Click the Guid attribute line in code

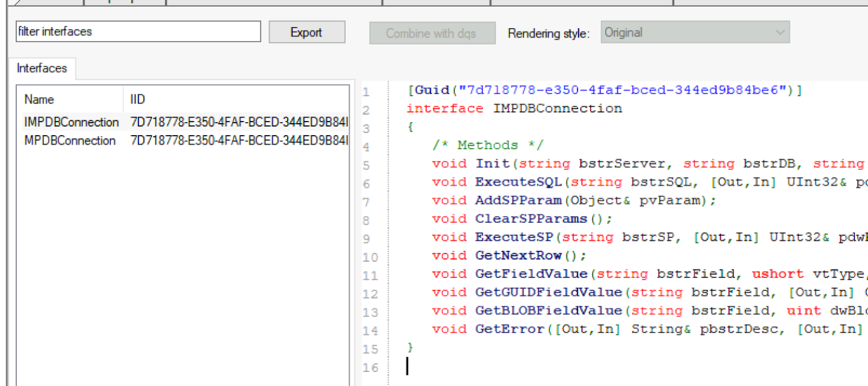pyautogui.click(x=604, y=90)
